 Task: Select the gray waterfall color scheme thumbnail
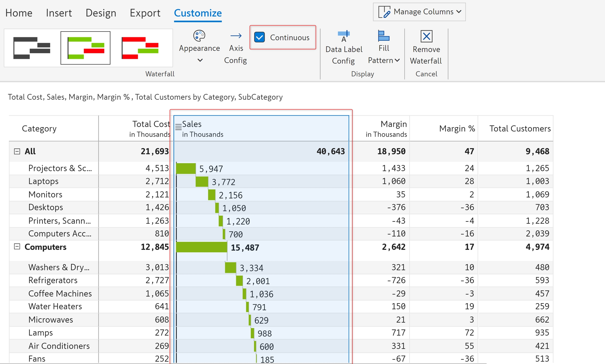pyautogui.click(x=32, y=48)
